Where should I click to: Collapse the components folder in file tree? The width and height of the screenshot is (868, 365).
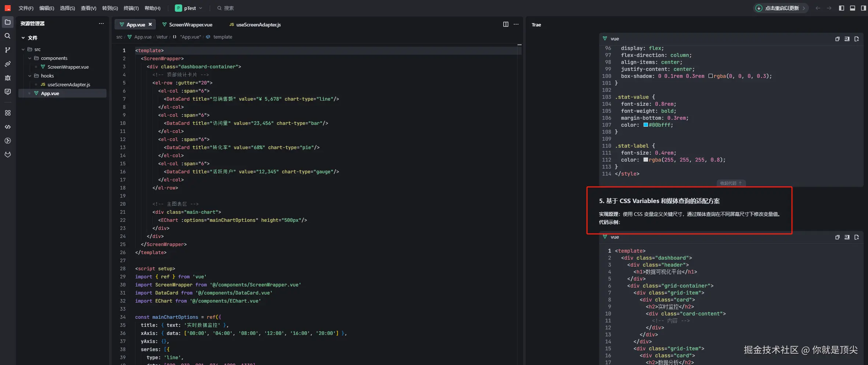[x=30, y=58]
